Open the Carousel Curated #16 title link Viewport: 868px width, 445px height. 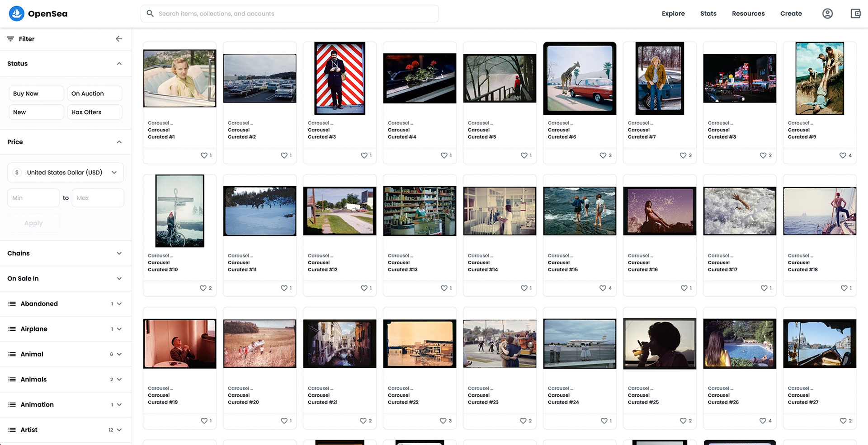[x=643, y=266]
